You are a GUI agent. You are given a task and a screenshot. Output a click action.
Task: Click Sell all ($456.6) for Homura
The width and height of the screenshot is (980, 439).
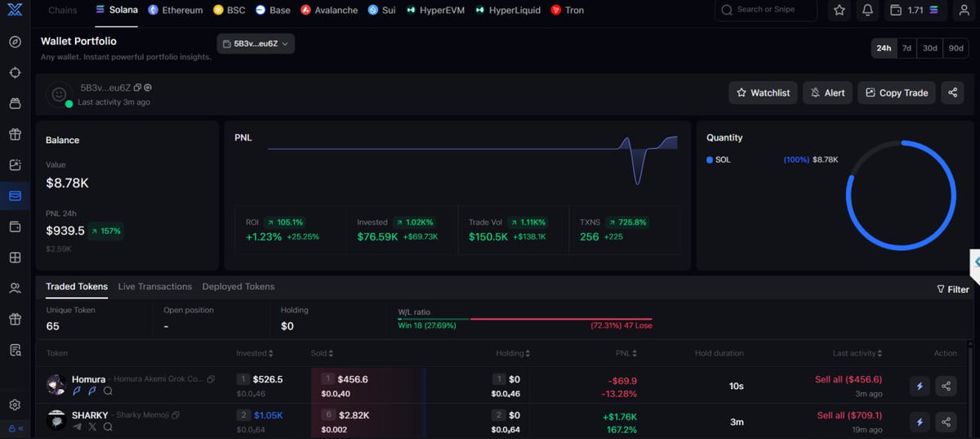(x=849, y=379)
